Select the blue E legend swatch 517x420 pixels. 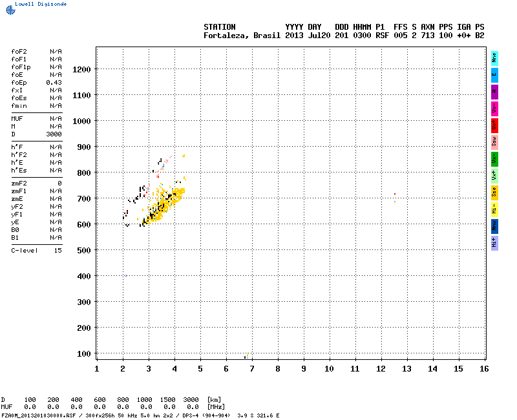(x=494, y=75)
